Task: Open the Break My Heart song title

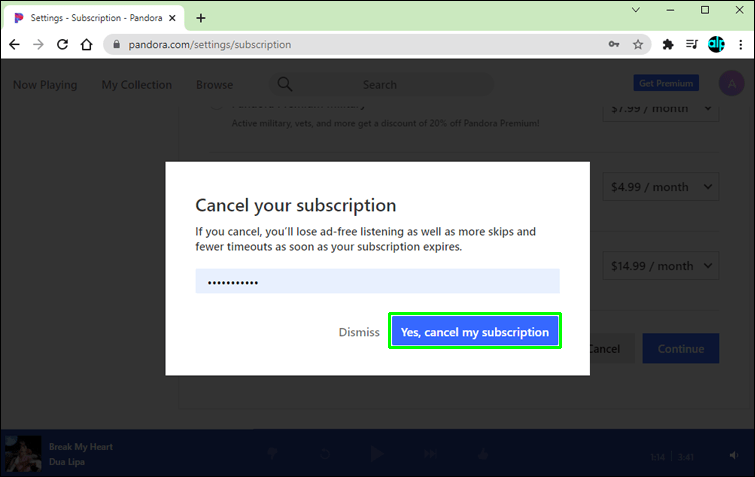Action: click(x=81, y=447)
